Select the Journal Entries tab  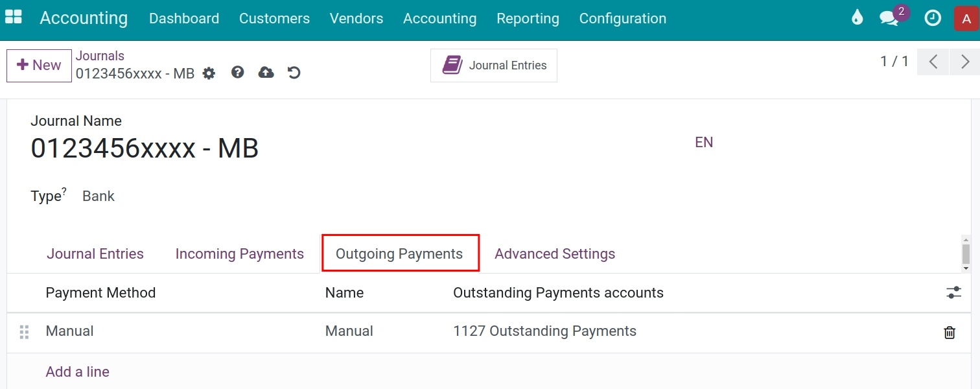pos(95,253)
